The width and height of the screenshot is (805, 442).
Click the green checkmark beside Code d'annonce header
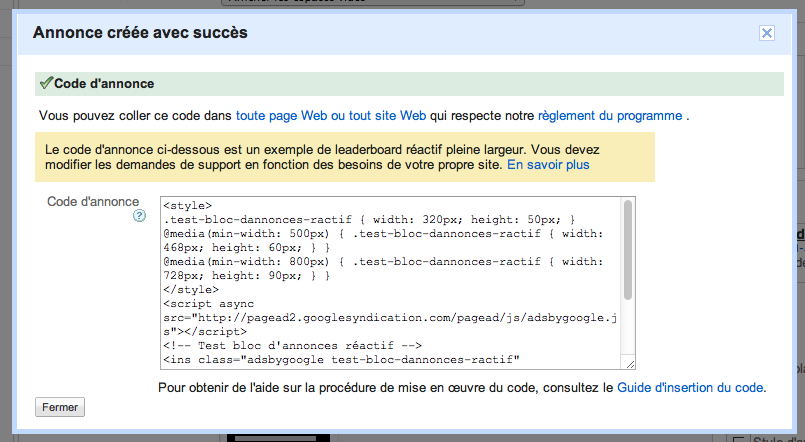[x=45, y=83]
